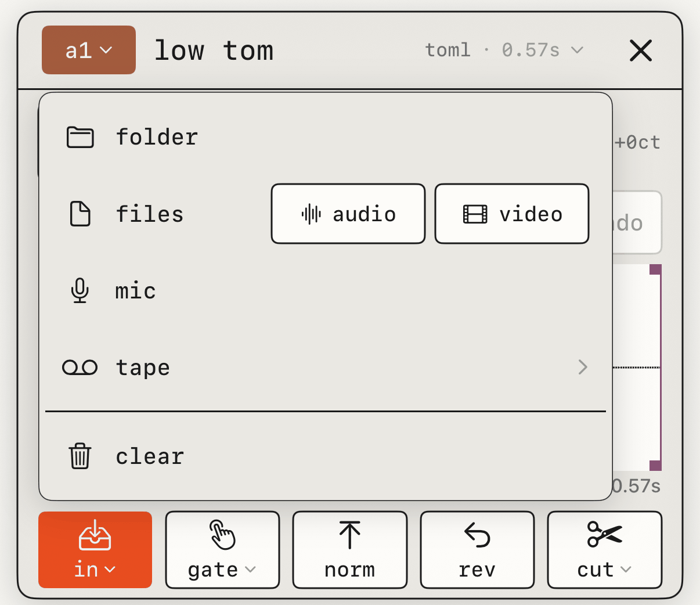Click the tape reel icon

80,368
